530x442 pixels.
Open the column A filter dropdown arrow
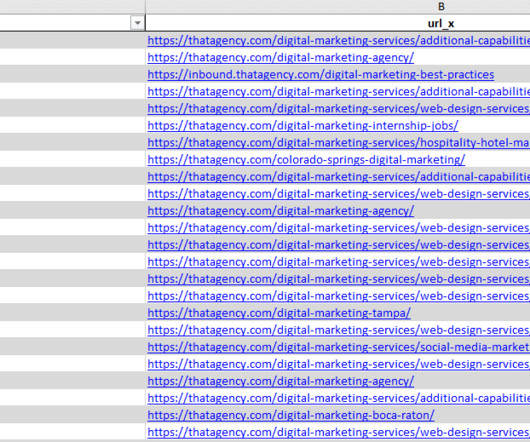(137, 23)
